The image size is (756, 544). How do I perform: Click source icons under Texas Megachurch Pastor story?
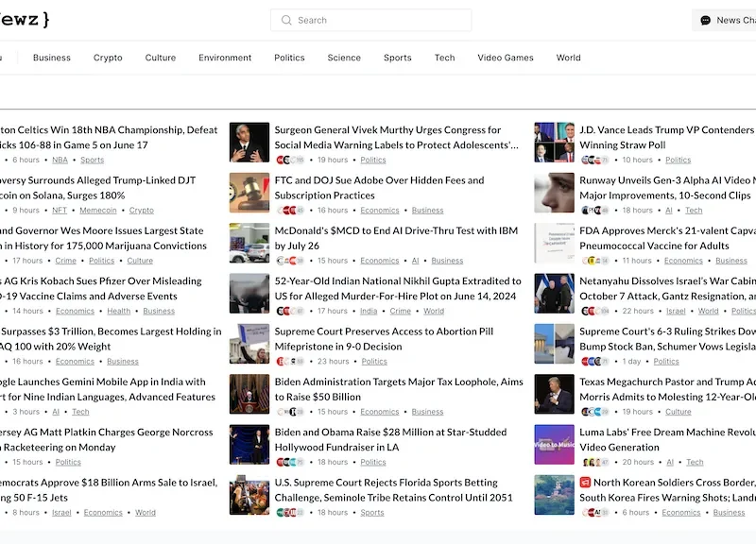click(595, 412)
